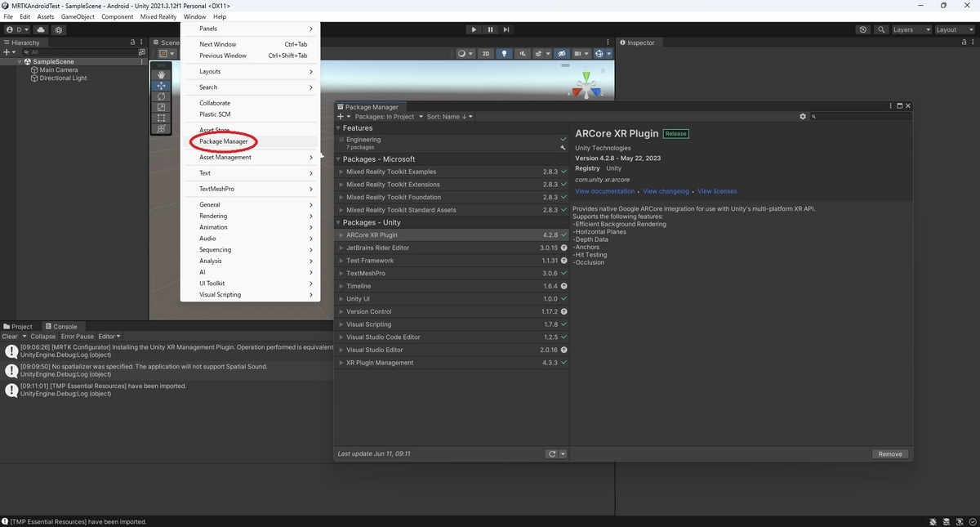Switch to the Project tab
The image size is (980, 527).
pos(18,327)
